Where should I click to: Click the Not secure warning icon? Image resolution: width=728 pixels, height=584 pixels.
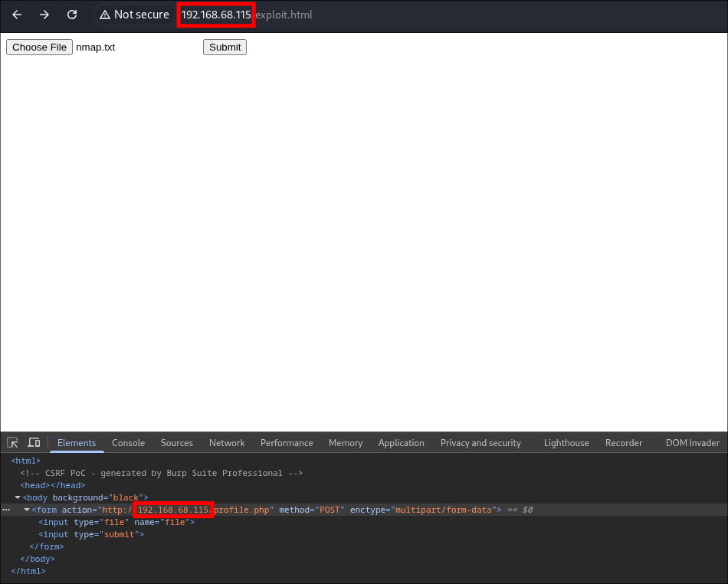[x=105, y=15]
